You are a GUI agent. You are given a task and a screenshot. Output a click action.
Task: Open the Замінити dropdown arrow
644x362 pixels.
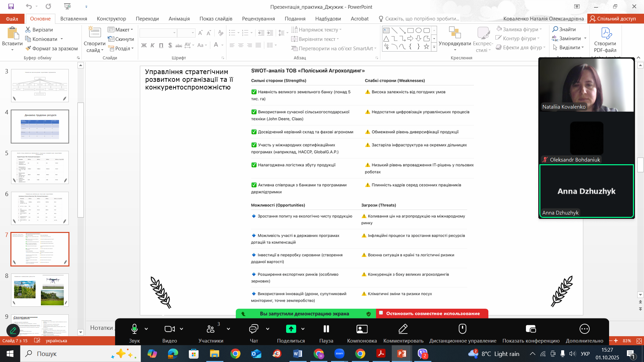point(585,39)
